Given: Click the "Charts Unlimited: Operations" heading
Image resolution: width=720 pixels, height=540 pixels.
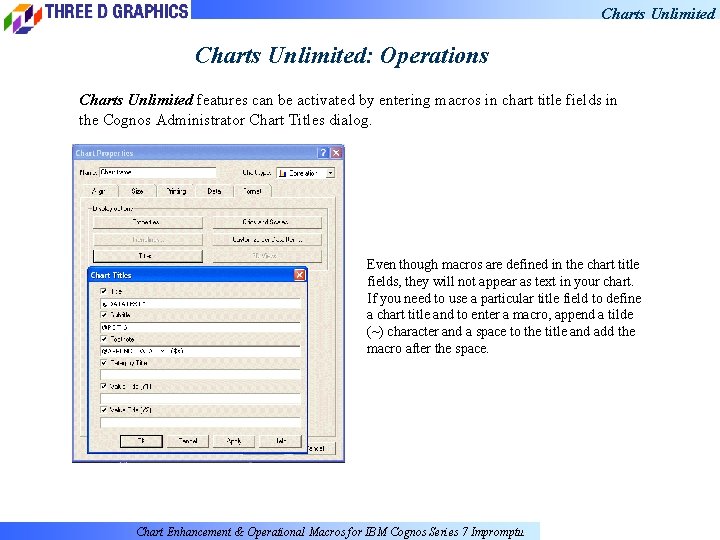Looking at the screenshot, I should tap(342, 56).
